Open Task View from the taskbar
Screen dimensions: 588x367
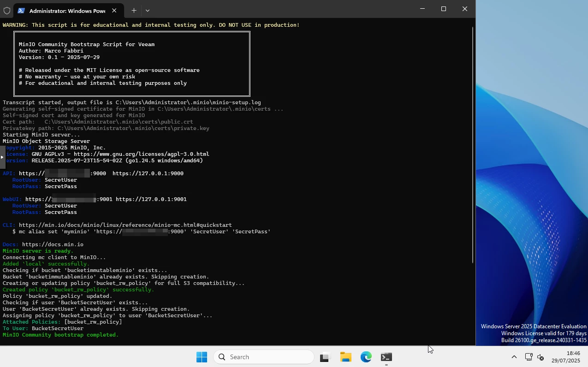pyautogui.click(x=325, y=357)
